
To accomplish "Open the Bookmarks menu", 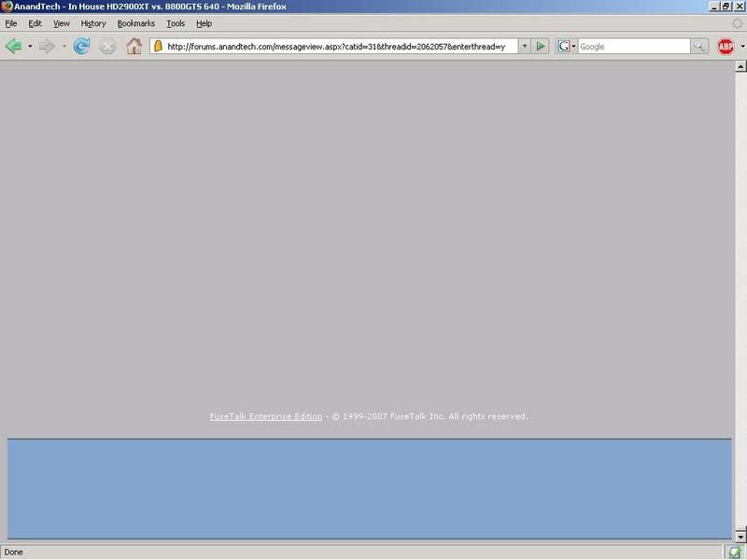I will coord(135,23).
